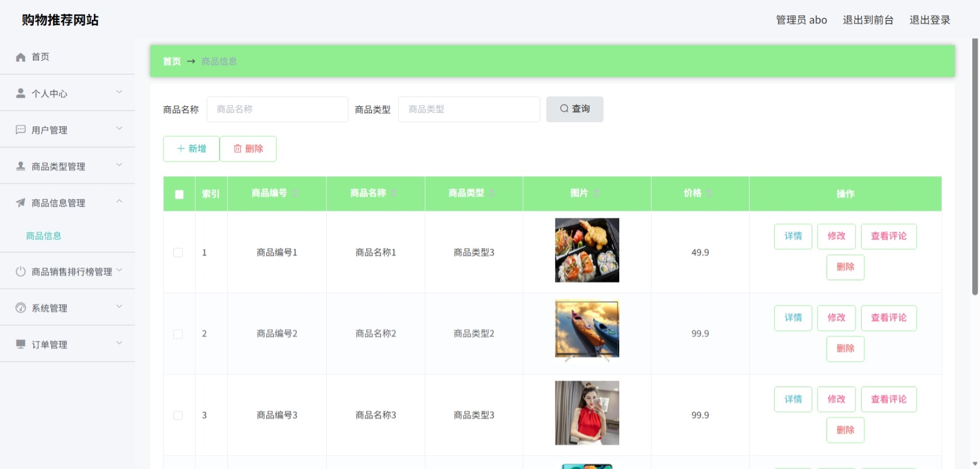Open 详情 for 商品名称1
Viewport: 980px width, 469px height.
793,236
